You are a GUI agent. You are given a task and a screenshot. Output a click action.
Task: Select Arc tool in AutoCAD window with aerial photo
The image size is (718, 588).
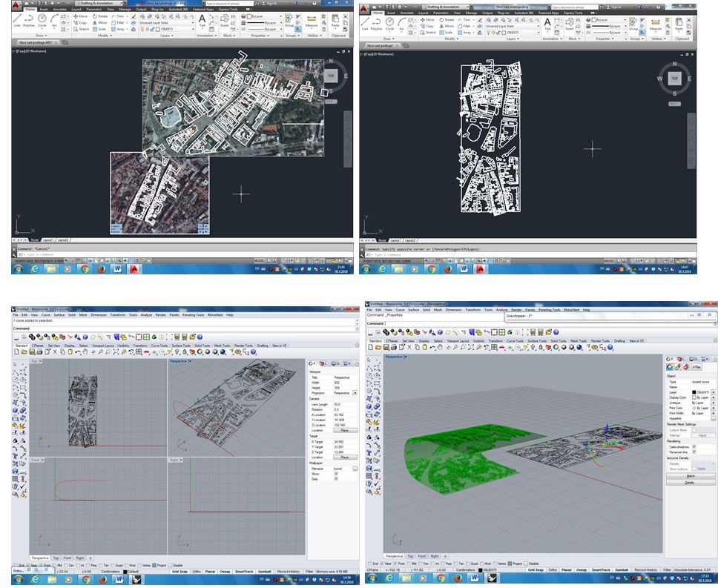54,20
